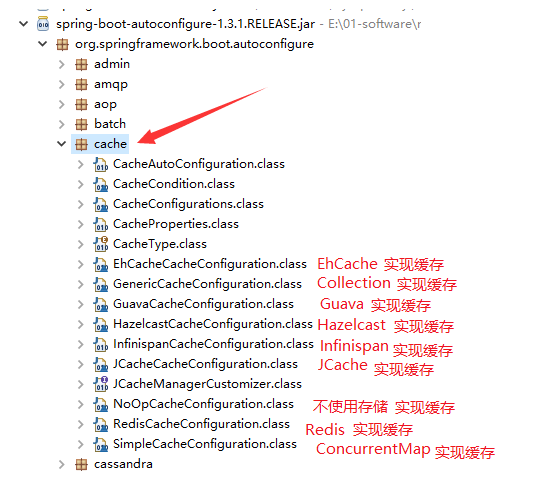The height and width of the screenshot is (478, 558).
Task: Collapse the spring-boot-autoconfigure jar node
Action: point(23,24)
